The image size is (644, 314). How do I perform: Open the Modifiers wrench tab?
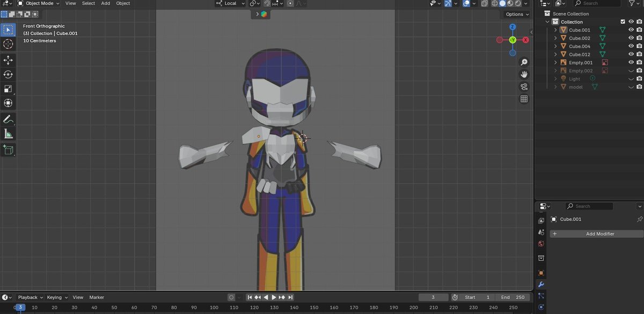coord(541,284)
